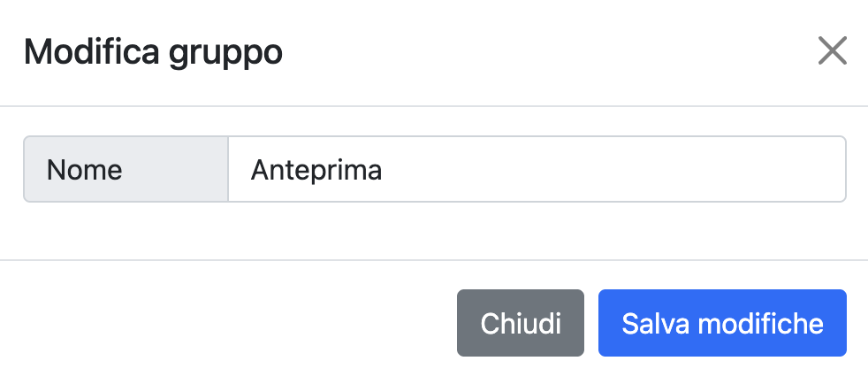This screenshot has height=384, width=868.
Task: Close the Modifica gruppo dialog with X
Action: tap(832, 51)
